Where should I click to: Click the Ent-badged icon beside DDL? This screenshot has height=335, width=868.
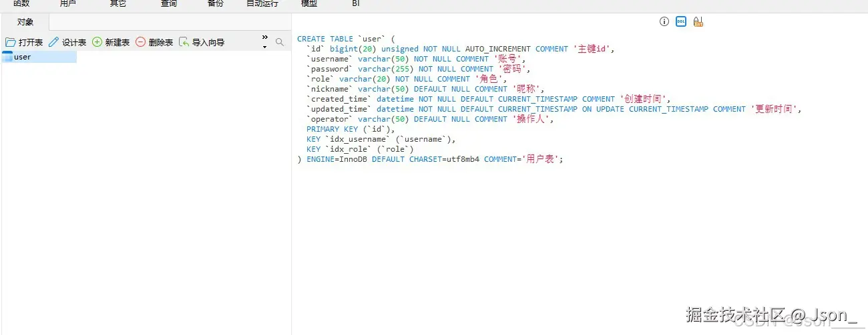(x=698, y=21)
